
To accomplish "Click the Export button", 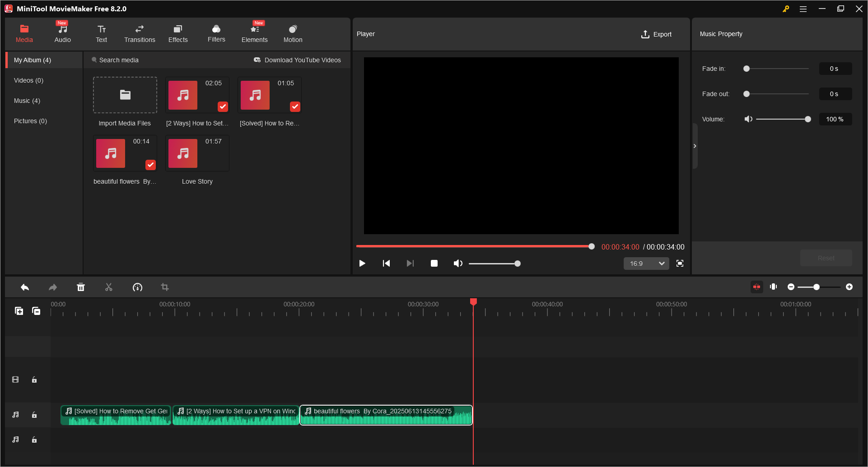I will pyautogui.click(x=656, y=34).
